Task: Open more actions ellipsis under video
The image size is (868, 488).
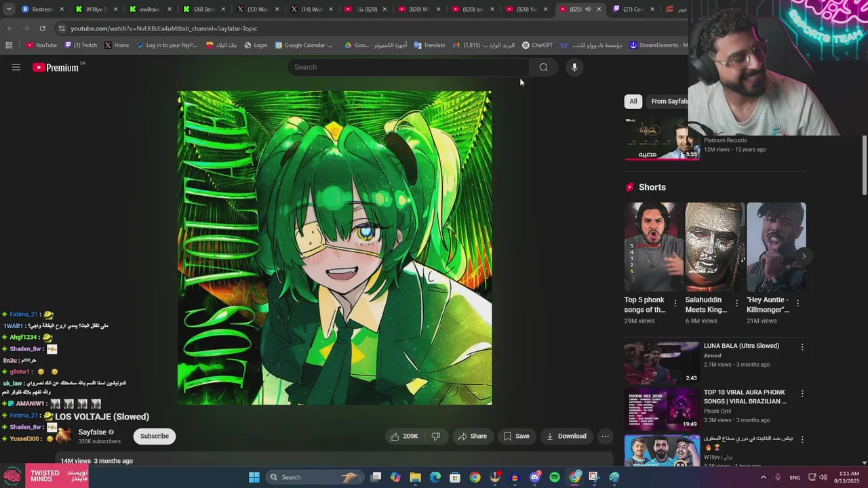Action: pyautogui.click(x=606, y=436)
